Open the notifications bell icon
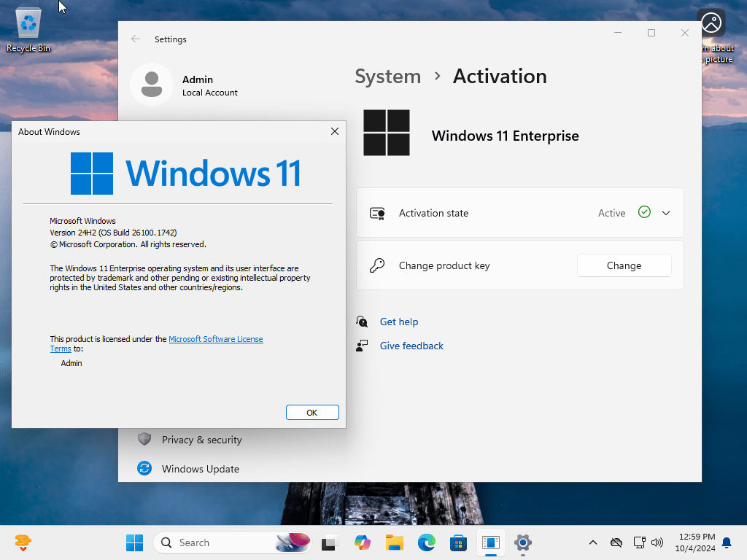 click(727, 542)
